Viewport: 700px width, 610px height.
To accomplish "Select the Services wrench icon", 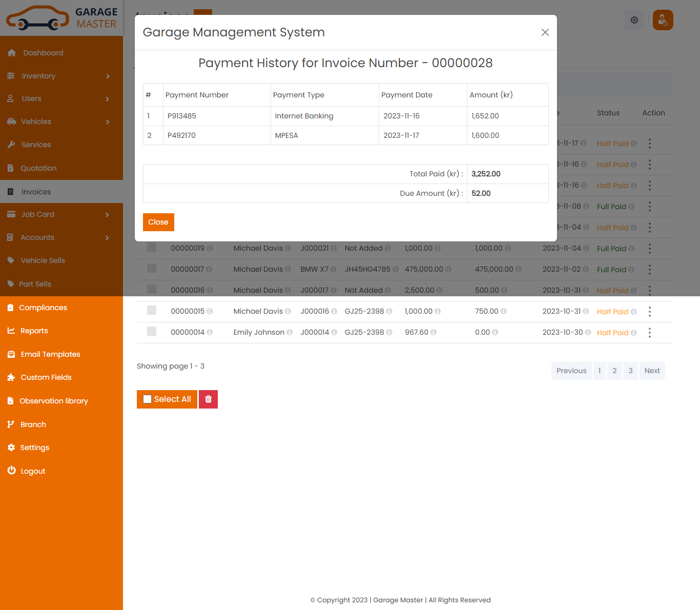I will [11, 144].
